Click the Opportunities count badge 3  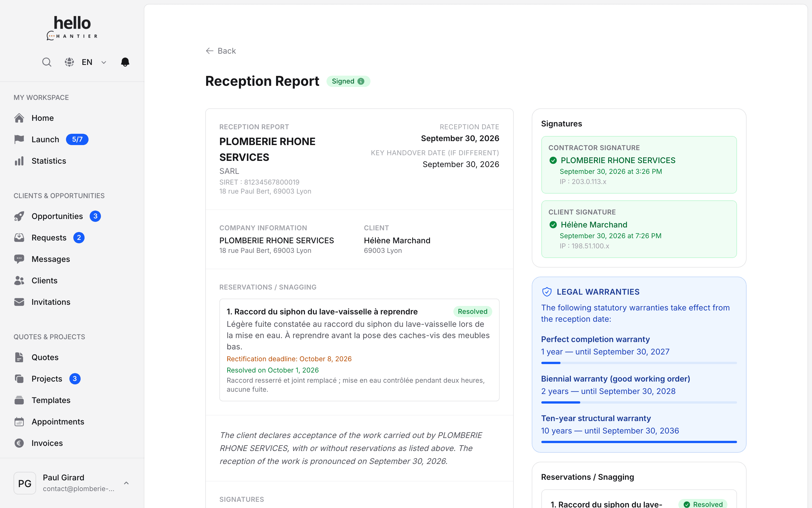(95, 216)
